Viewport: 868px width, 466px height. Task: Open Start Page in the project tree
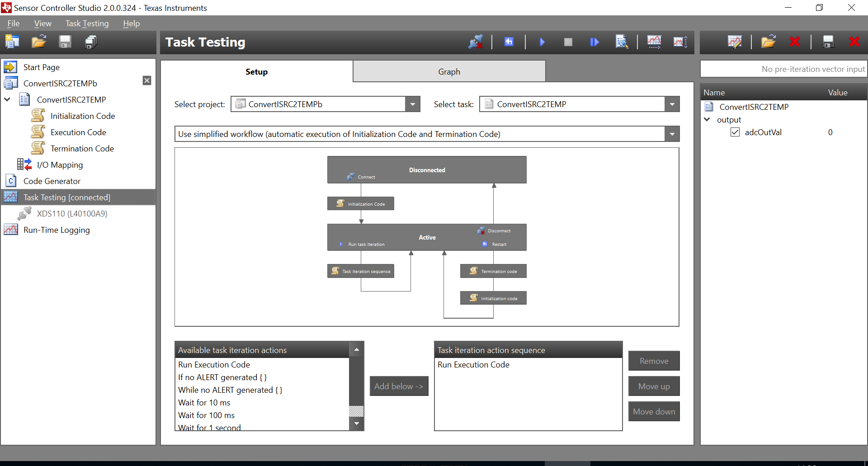coord(42,67)
